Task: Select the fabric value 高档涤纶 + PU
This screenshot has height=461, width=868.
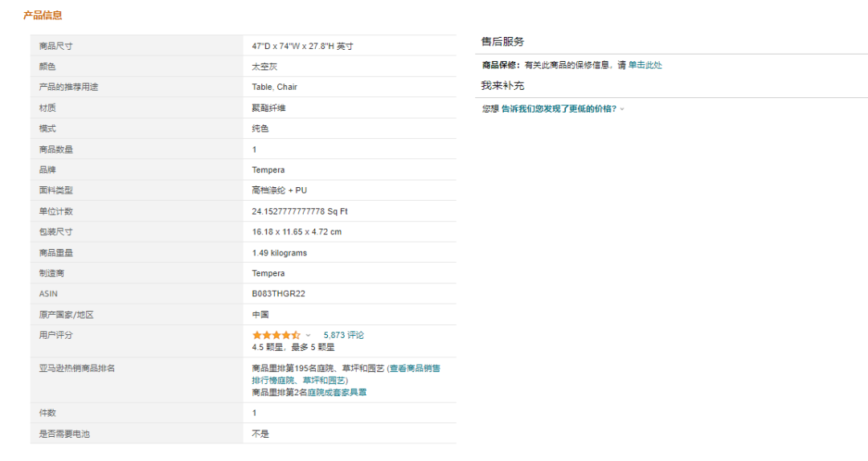Action: (x=280, y=190)
